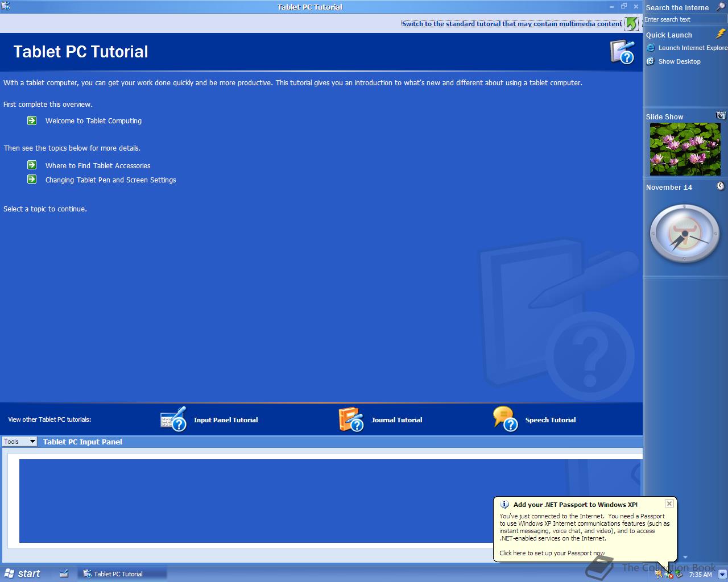The height and width of the screenshot is (582, 728).
Task: Open the Windows start menu
Action: pos(22,573)
